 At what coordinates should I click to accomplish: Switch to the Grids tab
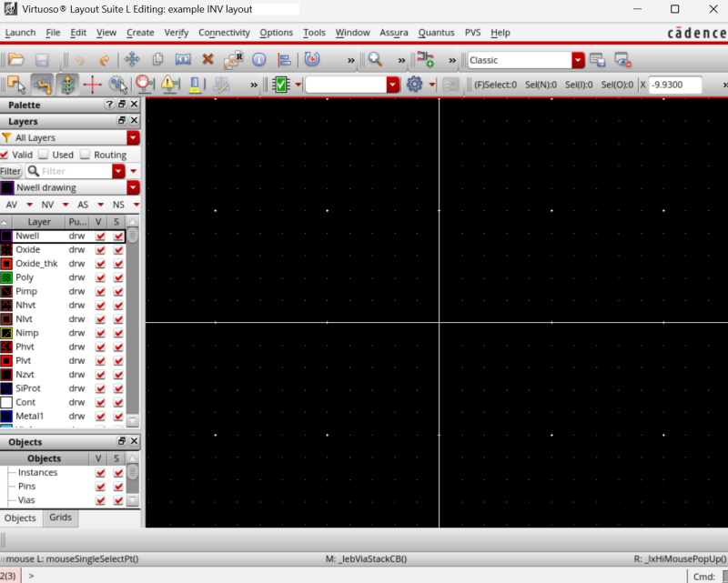pos(60,518)
